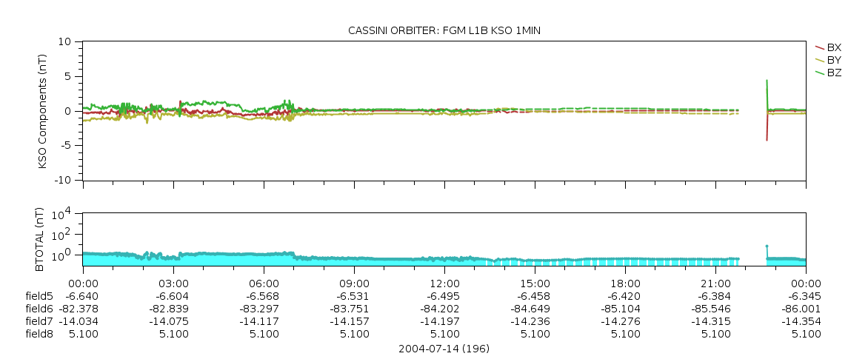The image size is (868, 359).
Task: Click the 06:00 time axis tick label
Action: (x=264, y=283)
